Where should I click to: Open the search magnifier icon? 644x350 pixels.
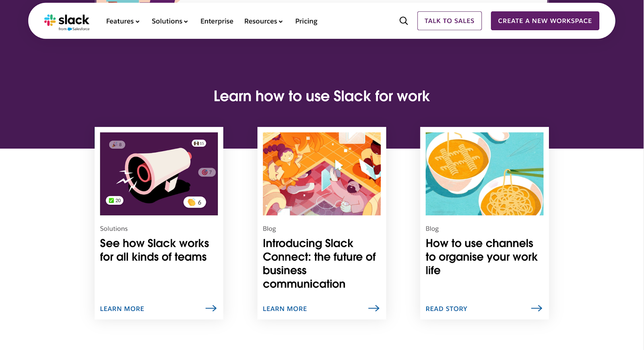(404, 21)
